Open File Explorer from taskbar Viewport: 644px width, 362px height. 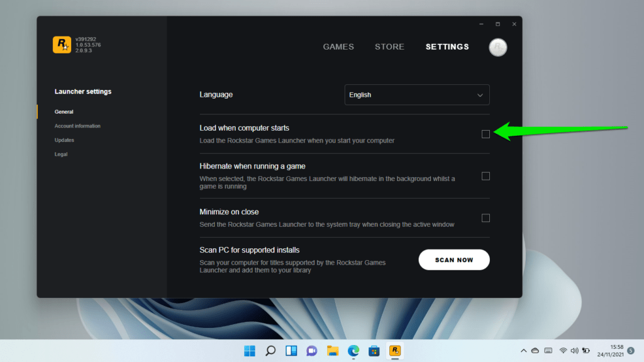(333, 351)
